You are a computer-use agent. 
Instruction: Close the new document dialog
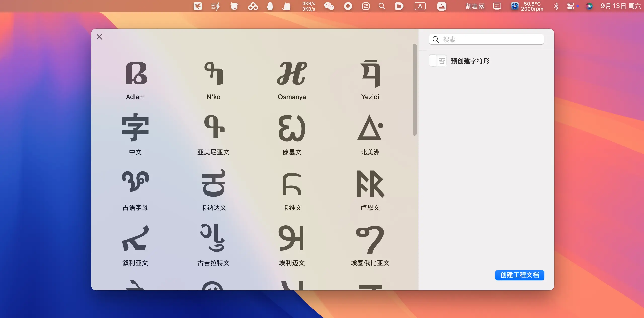tap(99, 37)
